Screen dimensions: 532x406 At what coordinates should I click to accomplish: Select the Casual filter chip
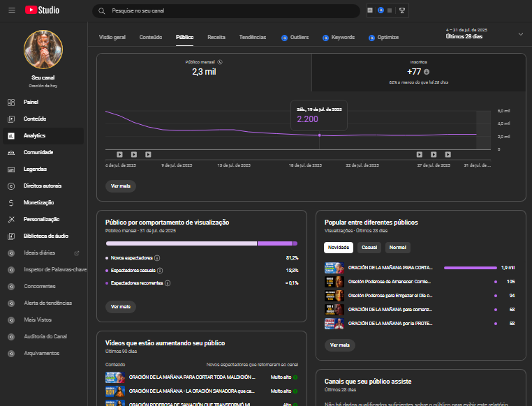(x=369, y=248)
